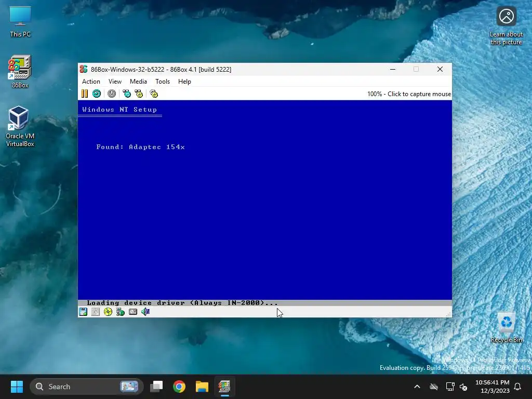Click the "100% - Click to capture mouse" label
The image size is (532, 399).
(x=409, y=94)
